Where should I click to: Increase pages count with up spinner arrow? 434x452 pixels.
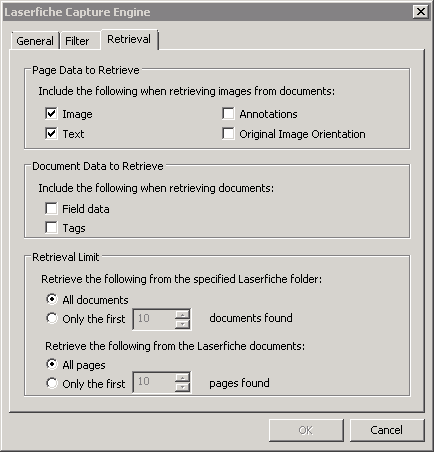coord(183,378)
